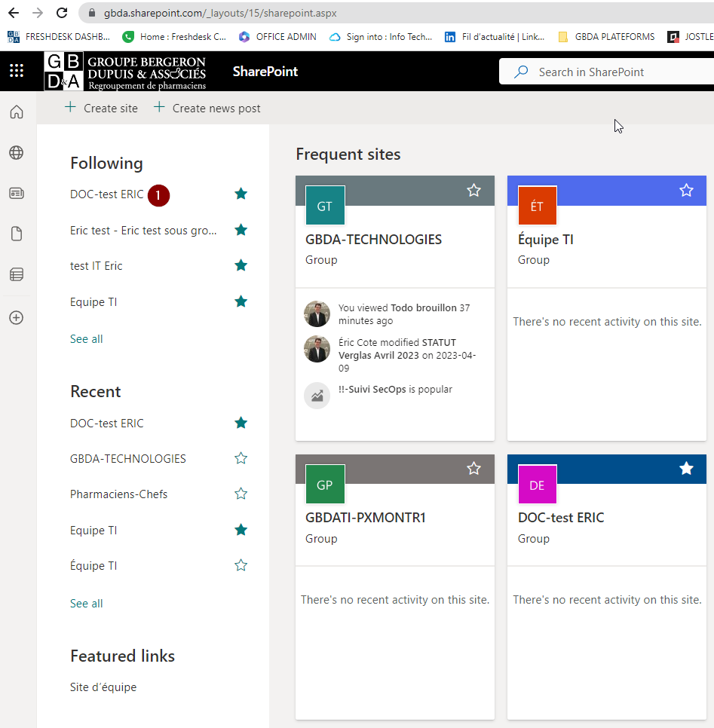Follow Pharmaciens-Chefs with its star

pyautogui.click(x=241, y=494)
